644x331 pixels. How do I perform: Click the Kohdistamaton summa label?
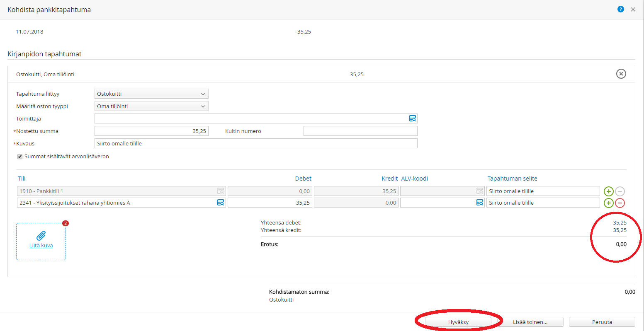(x=299, y=292)
